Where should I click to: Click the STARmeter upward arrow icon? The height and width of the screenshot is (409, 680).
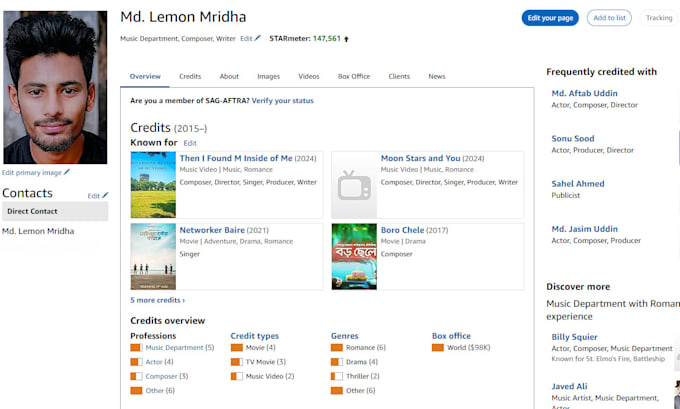[x=346, y=39]
